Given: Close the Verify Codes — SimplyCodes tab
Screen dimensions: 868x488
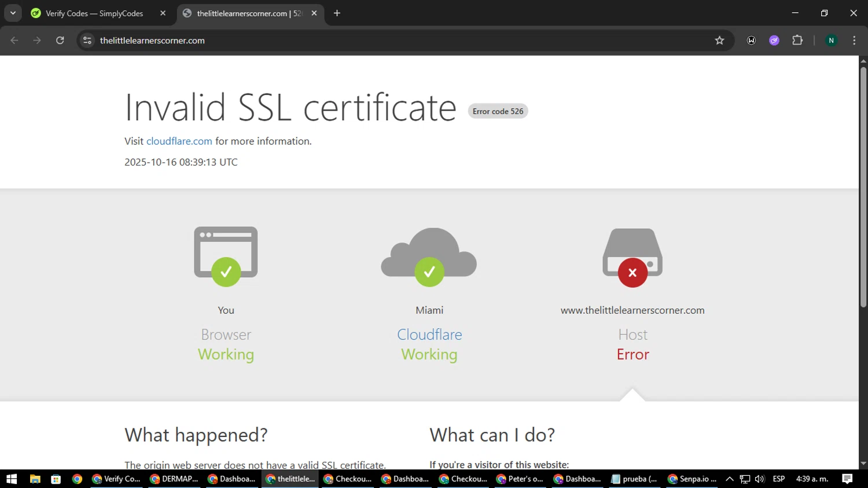Looking at the screenshot, I should [x=163, y=13].
